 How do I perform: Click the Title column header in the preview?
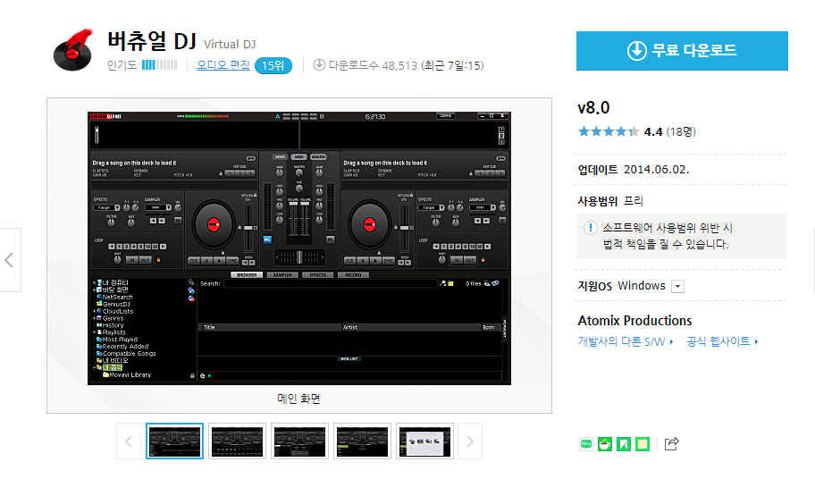270,327
